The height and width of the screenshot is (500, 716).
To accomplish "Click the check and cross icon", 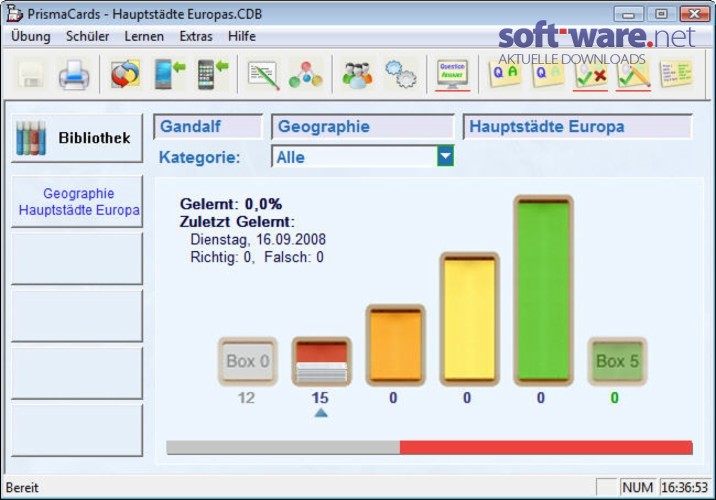I will pyautogui.click(x=590, y=75).
